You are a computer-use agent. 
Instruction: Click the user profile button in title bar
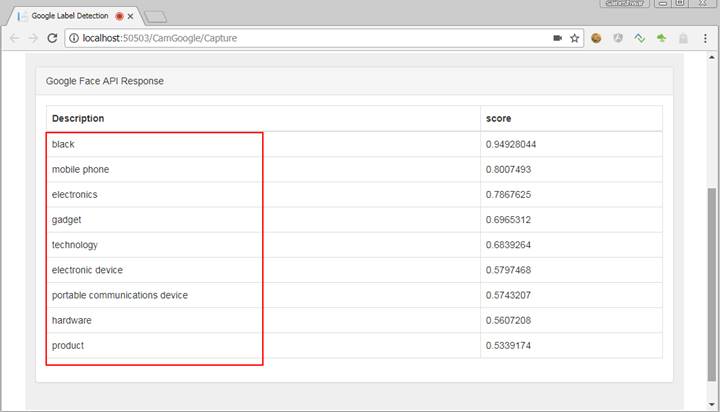pos(624,3)
